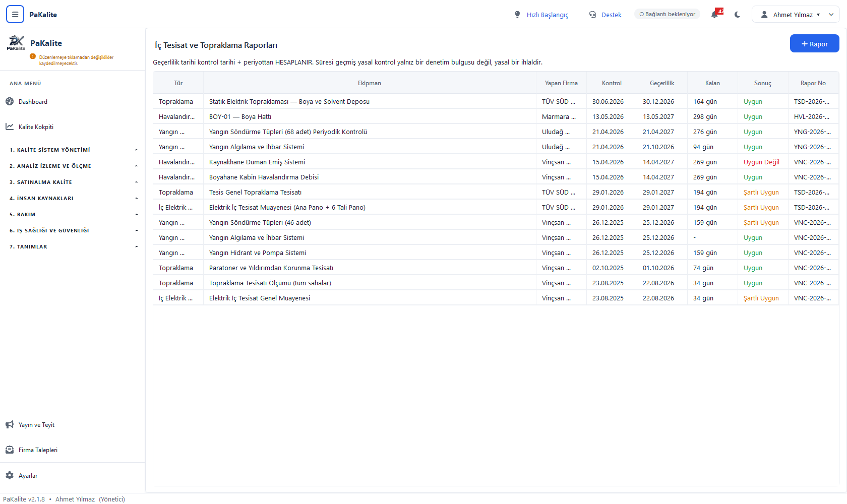Open notifications bell icon
The image size is (847, 504).
(x=714, y=15)
